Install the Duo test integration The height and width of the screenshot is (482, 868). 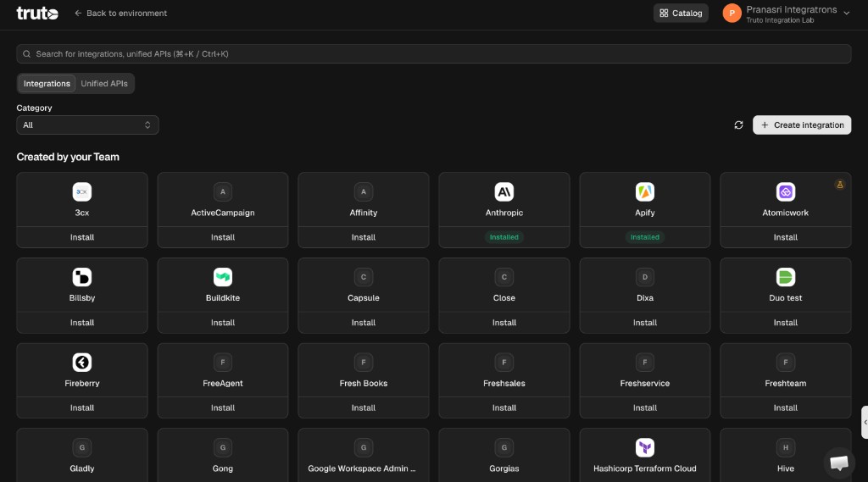pos(785,322)
